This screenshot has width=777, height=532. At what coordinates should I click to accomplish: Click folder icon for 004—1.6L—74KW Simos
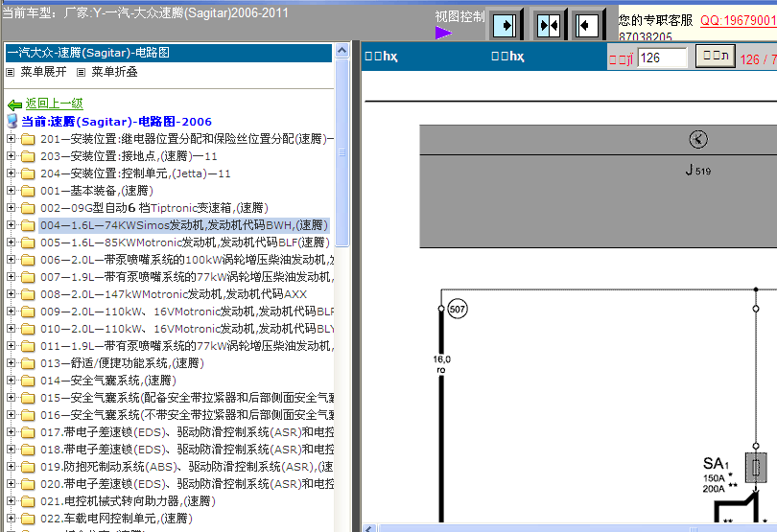[28, 225]
